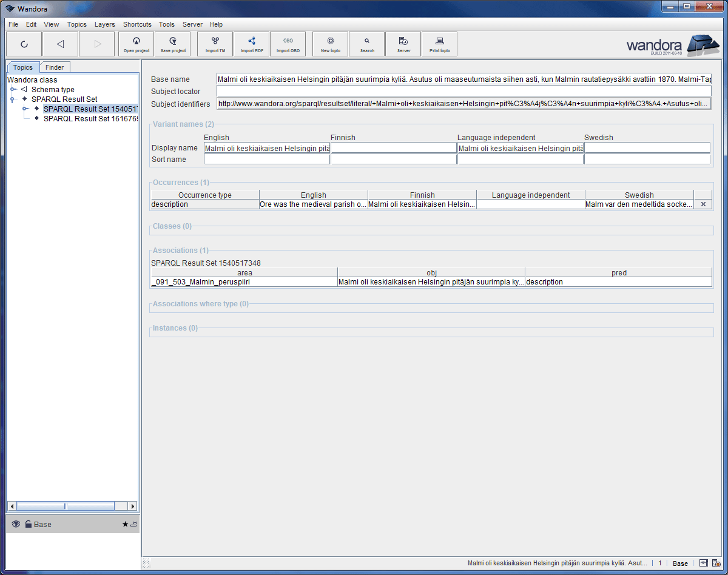
Task: Open the Layers menu
Action: coord(104,24)
